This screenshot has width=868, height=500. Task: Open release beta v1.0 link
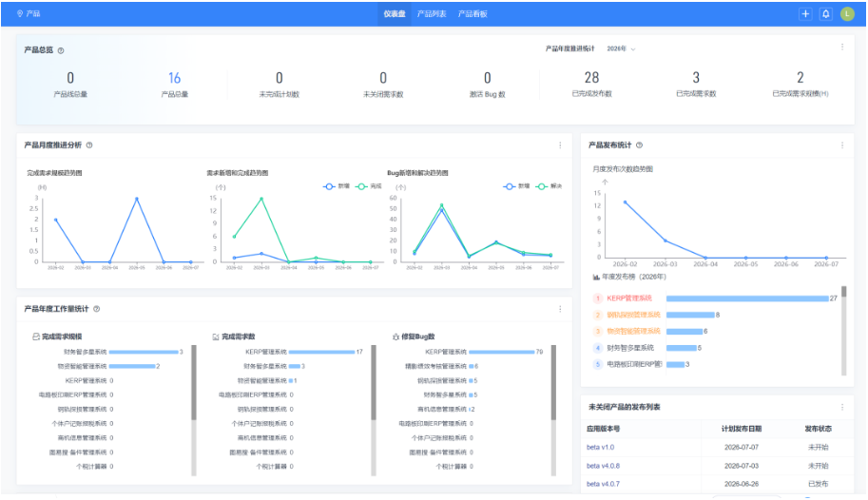(x=600, y=448)
